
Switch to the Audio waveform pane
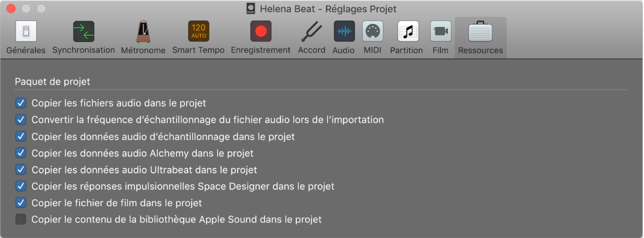coord(344,32)
